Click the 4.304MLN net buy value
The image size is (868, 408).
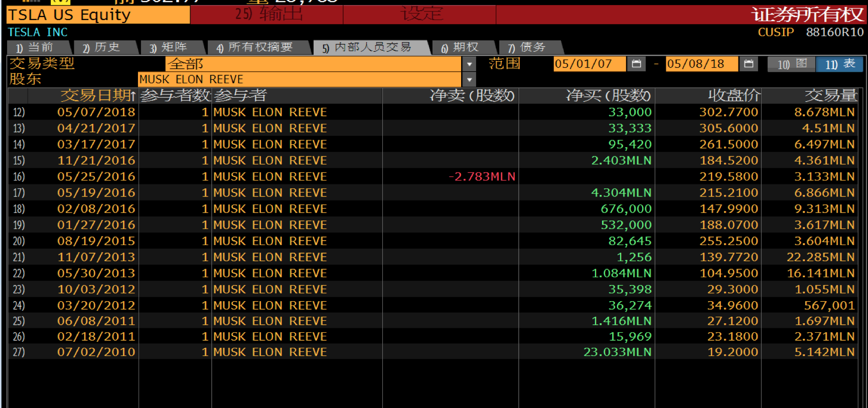coord(621,192)
